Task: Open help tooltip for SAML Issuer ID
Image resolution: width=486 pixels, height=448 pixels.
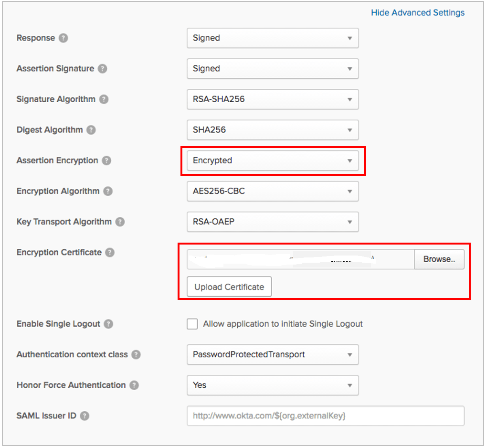Action: click(x=85, y=416)
